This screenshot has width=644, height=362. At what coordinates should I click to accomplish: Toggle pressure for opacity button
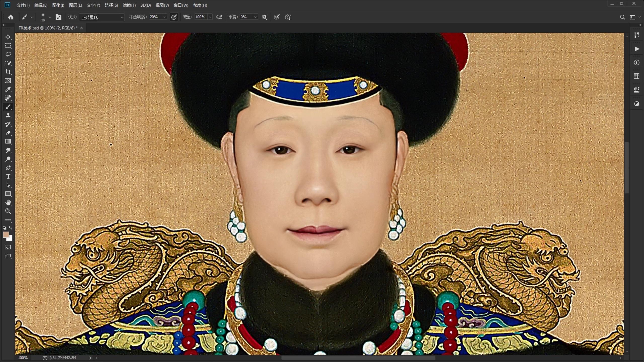174,17
